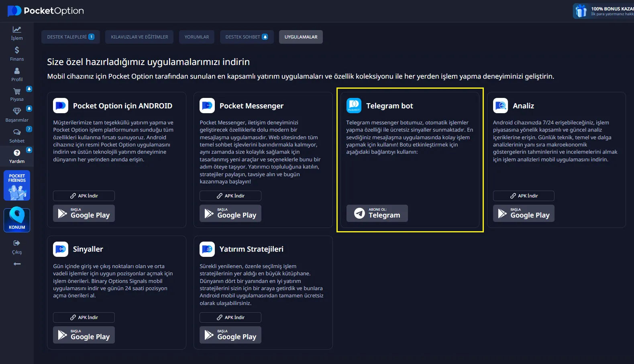Click heading 'Size özel hazırladığımız uygulamalarımızı indirin'
634x364 pixels.
click(x=148, y=62)
